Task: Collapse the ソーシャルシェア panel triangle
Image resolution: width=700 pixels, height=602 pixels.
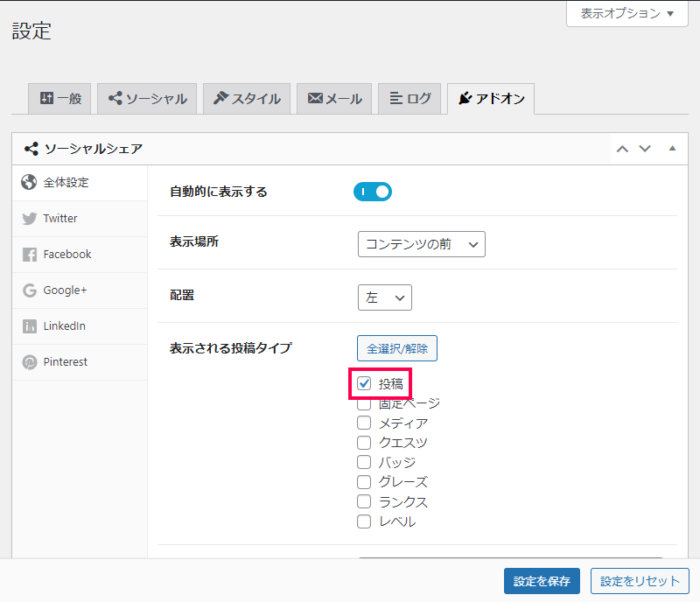Action: point(672,149)
